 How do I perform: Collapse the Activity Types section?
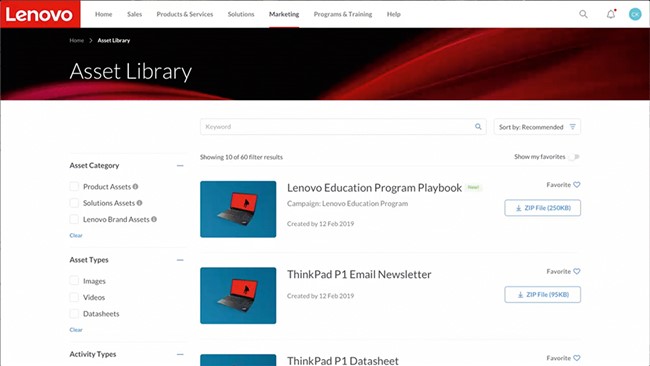coord(180,354)
